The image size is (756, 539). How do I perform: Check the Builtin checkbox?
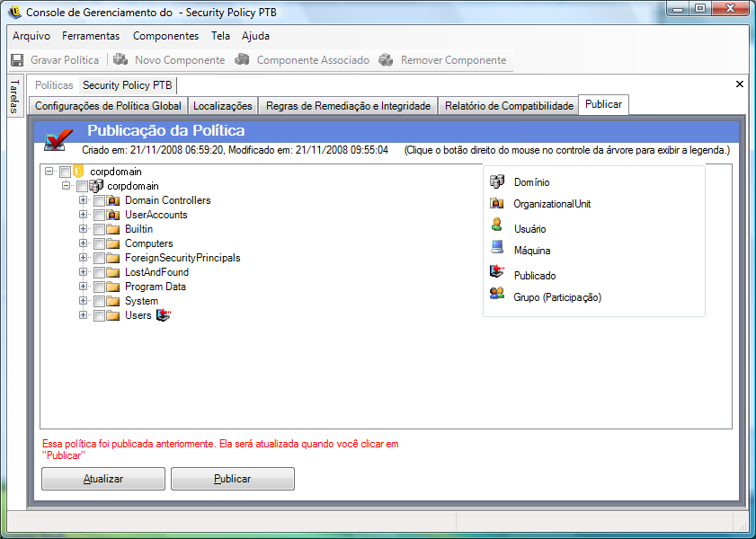[x=99, y=229]
